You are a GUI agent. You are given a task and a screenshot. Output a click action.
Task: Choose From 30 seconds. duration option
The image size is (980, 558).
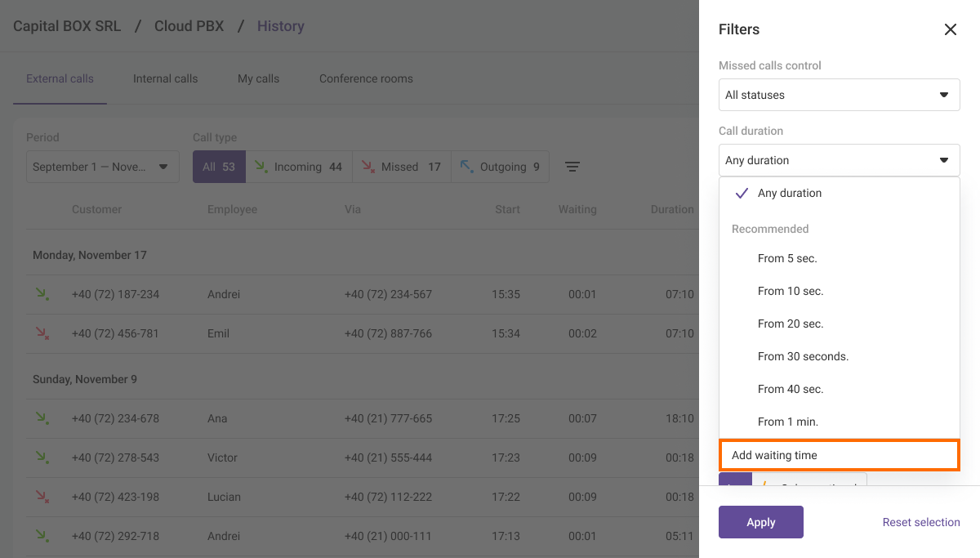click(x=803, y=356)
